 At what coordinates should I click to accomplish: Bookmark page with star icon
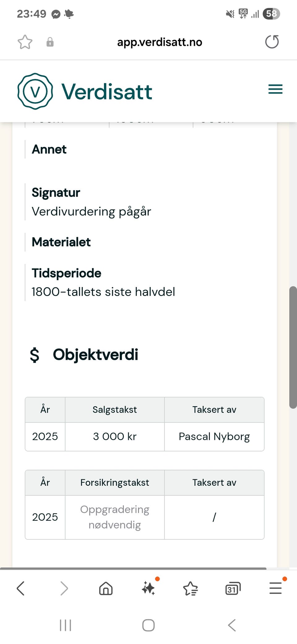click(x=25, y=42)
